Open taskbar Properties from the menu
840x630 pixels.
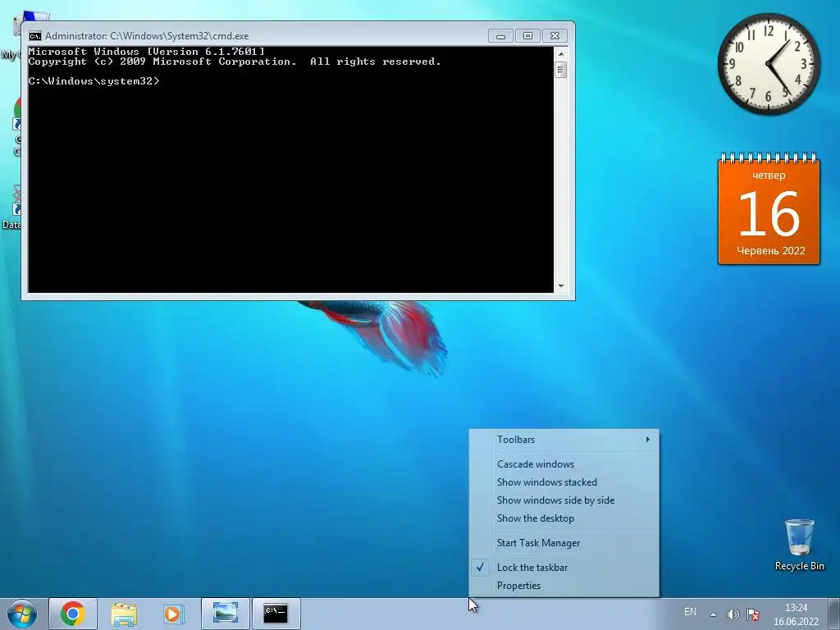tap(564, 586)
